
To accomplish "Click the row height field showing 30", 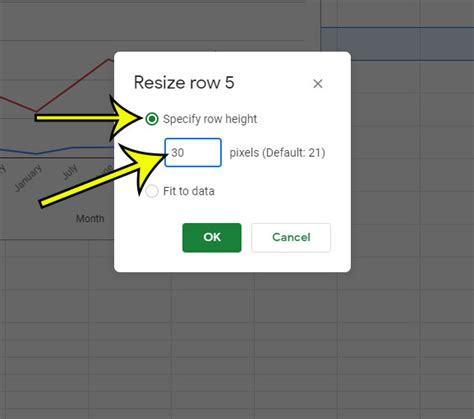I will click(x=193, y=152).
